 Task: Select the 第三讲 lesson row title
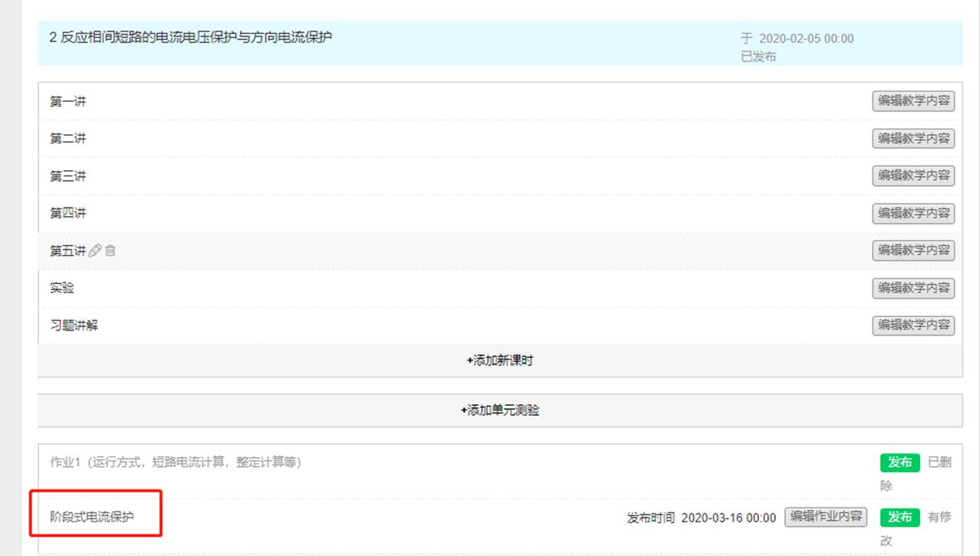pos(68,176)
